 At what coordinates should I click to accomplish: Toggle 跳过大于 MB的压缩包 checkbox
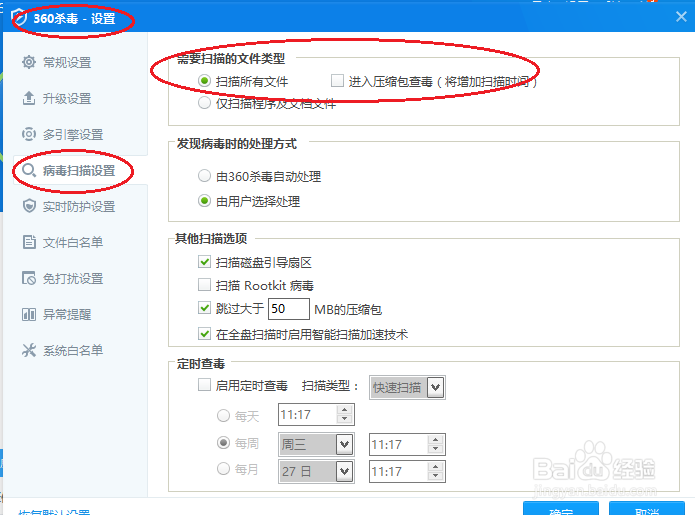(x=204, y=308)
